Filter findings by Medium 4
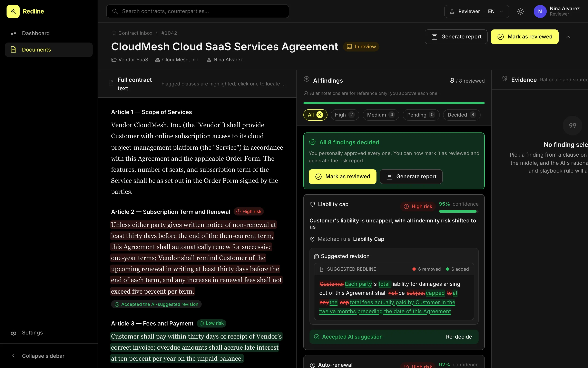Screen dimensions: 588x368 point(381,115)
